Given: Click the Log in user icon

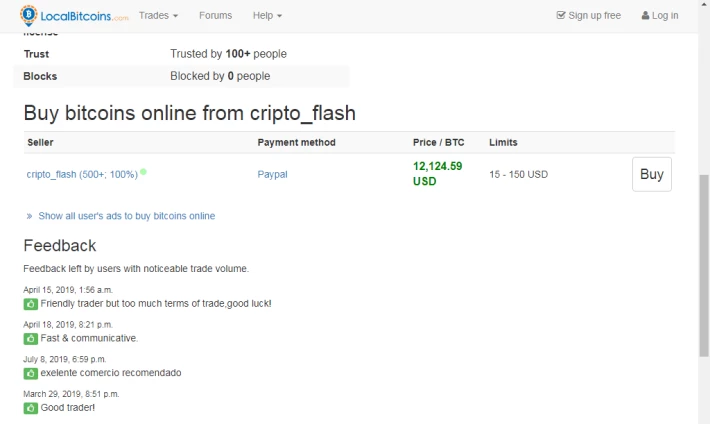Looking at the screenshot, I should coord(645,15).
